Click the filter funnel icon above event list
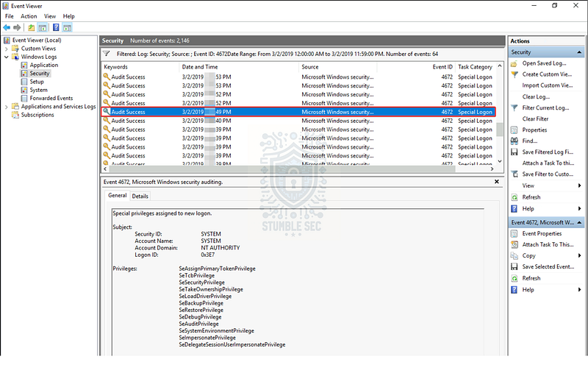The width and height of the screenshot is (588, 365). click(107, 54)
